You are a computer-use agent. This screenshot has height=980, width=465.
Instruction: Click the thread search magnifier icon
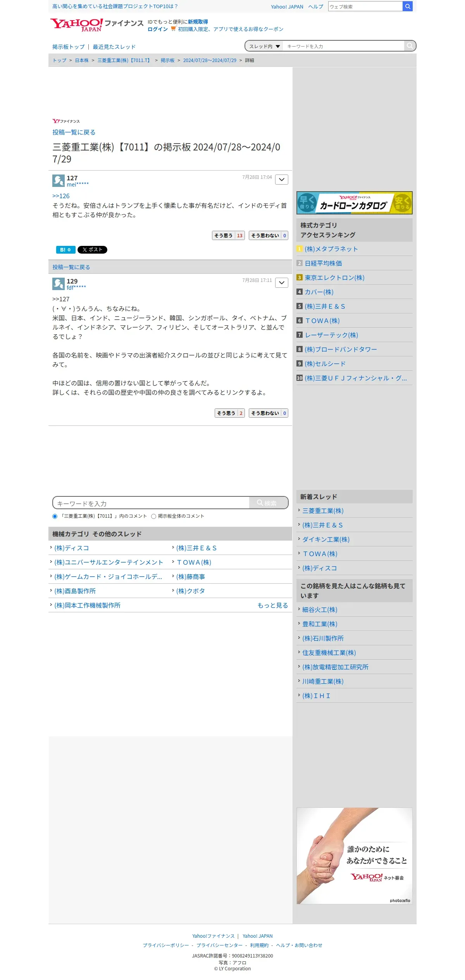[410, 46]
